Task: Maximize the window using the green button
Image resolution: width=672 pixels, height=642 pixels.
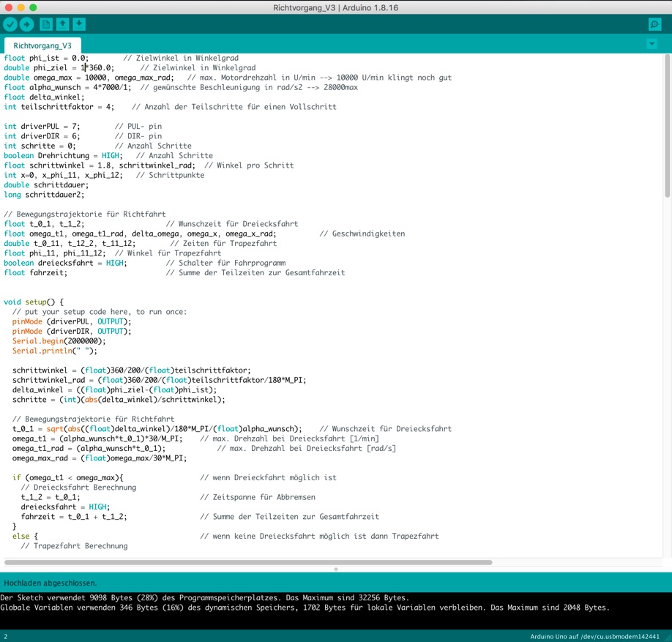Action: click(x=32, y=7)
